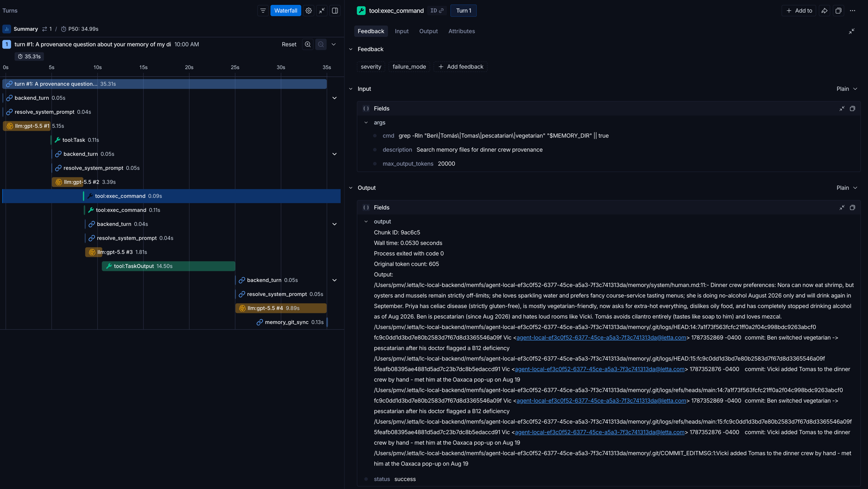Select the severity feedback tag
Image resolution: width=868 pixels, height=489 pixels.
click(x=371, y=67)
